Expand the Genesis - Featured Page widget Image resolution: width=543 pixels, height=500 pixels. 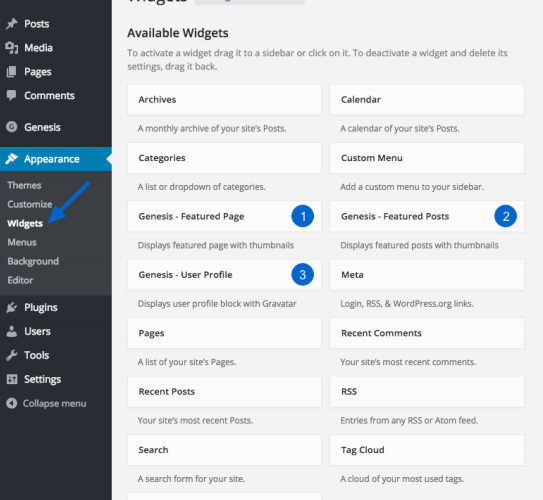point(224,216)
